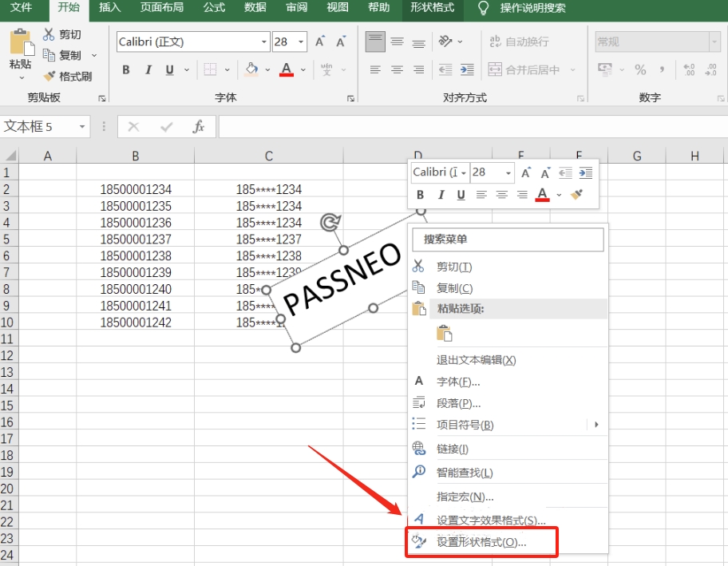Select middle align in the ribbon
Viewport: 728px width, 566px height.
(397, 42)
